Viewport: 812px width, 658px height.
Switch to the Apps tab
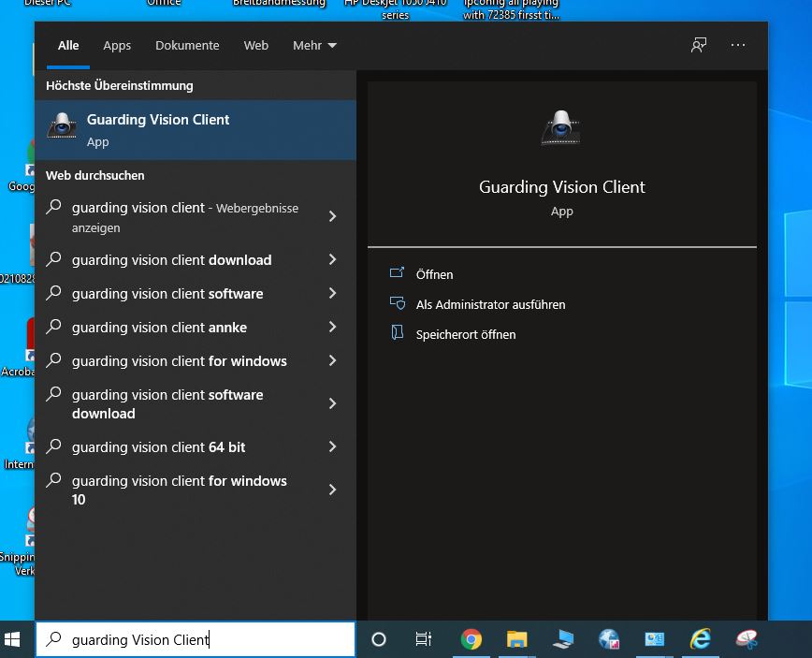(117, 46)
